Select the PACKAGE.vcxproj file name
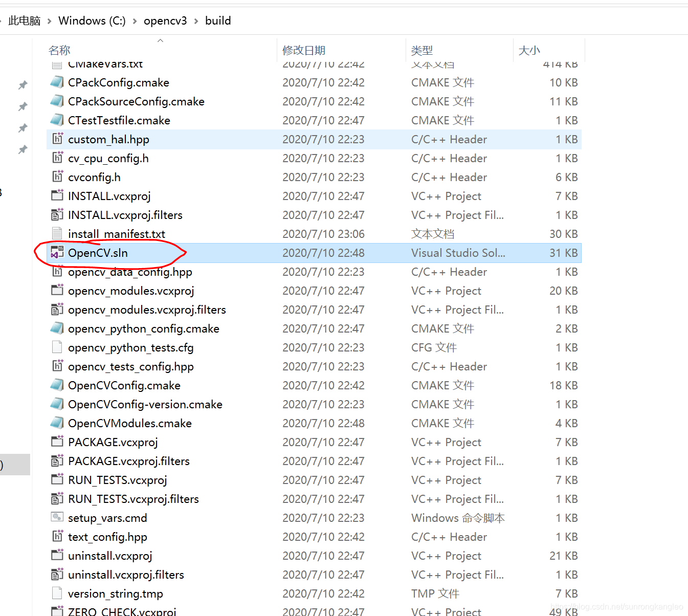The width and height of the screenshot is (688, 616). coord(113,442)
